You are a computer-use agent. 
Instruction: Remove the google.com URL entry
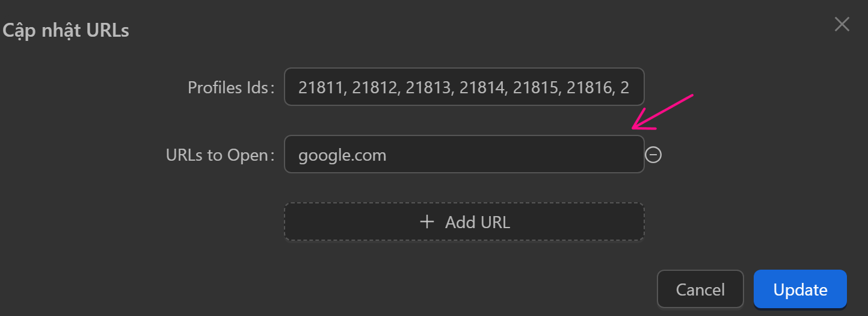(653, 155)
